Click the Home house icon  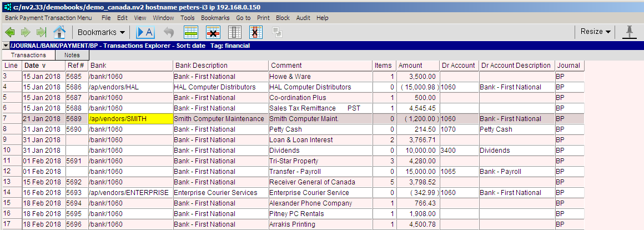[x=59, y=32]
